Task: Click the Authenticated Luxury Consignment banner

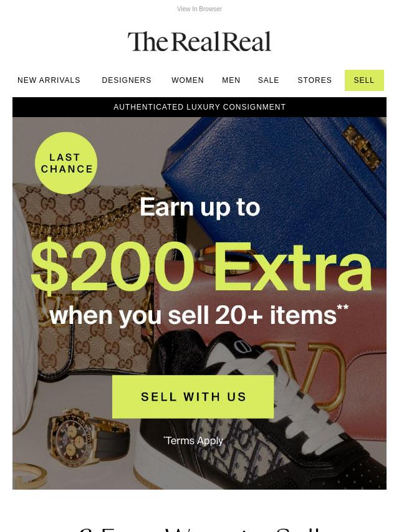Action: 199,107
